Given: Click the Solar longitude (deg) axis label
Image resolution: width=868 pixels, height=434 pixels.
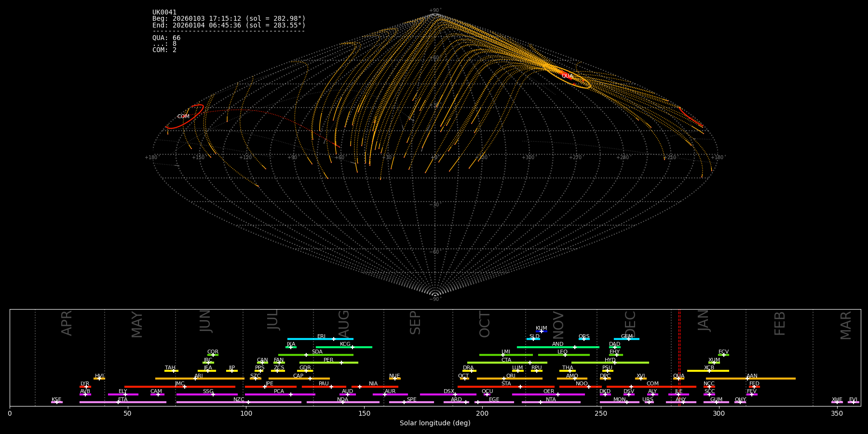Looking at the screenshot, I should point(435,423).
